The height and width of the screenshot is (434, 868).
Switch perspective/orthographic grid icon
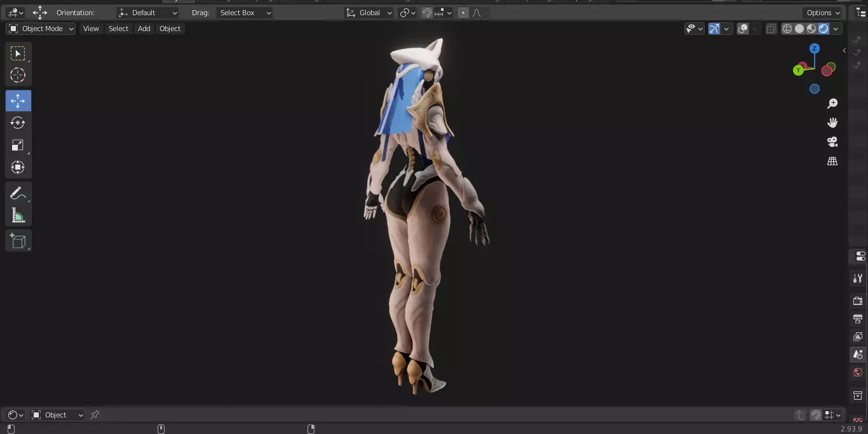coord(832,161)
